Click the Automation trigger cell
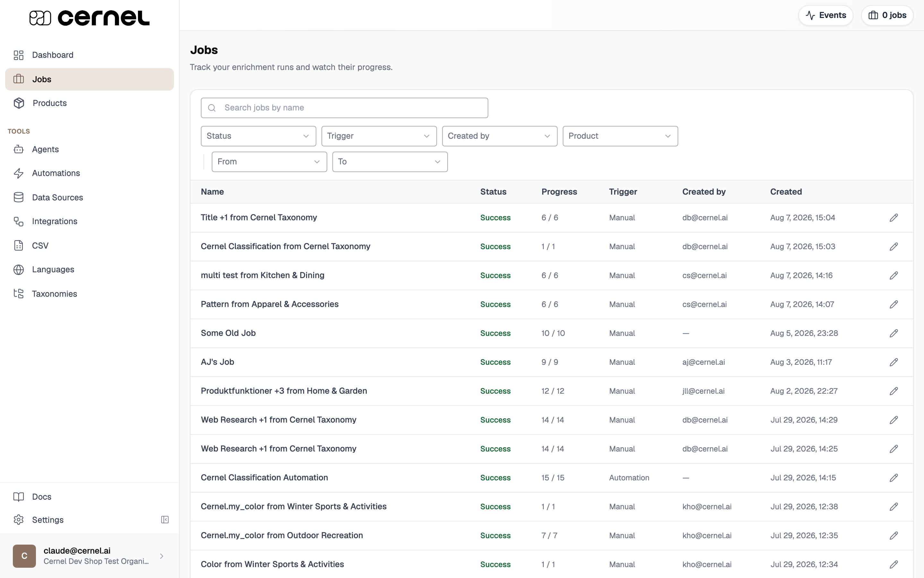The image size is (924, 578). [629, 478]
